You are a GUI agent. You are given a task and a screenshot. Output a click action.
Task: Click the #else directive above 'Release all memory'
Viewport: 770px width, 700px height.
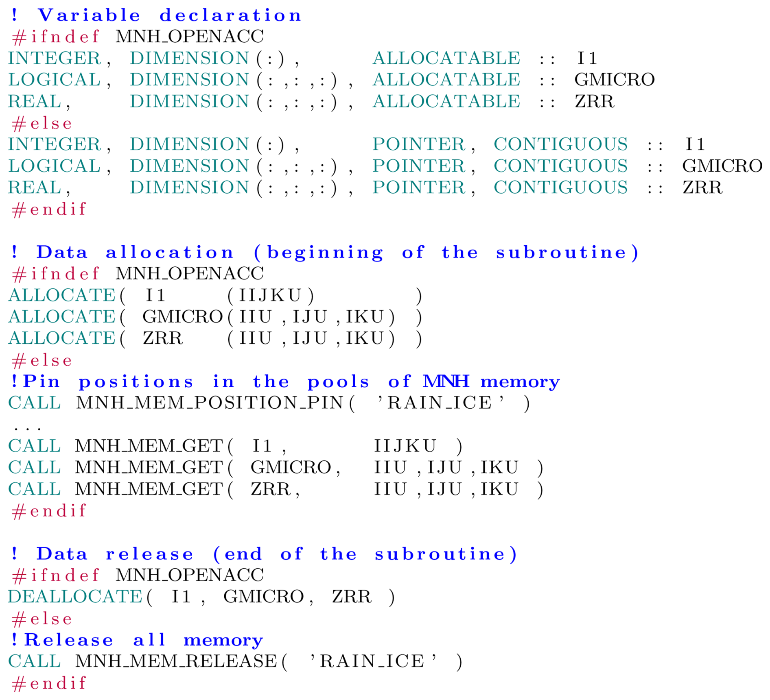click(x=42, y=619)
